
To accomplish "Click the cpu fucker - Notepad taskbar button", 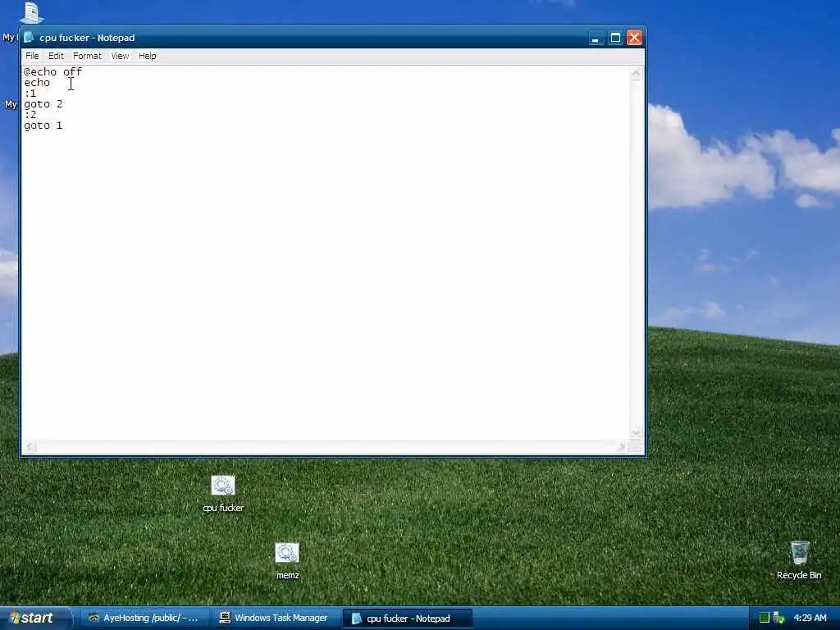I will pyautogui.click(x=407, y=619).
